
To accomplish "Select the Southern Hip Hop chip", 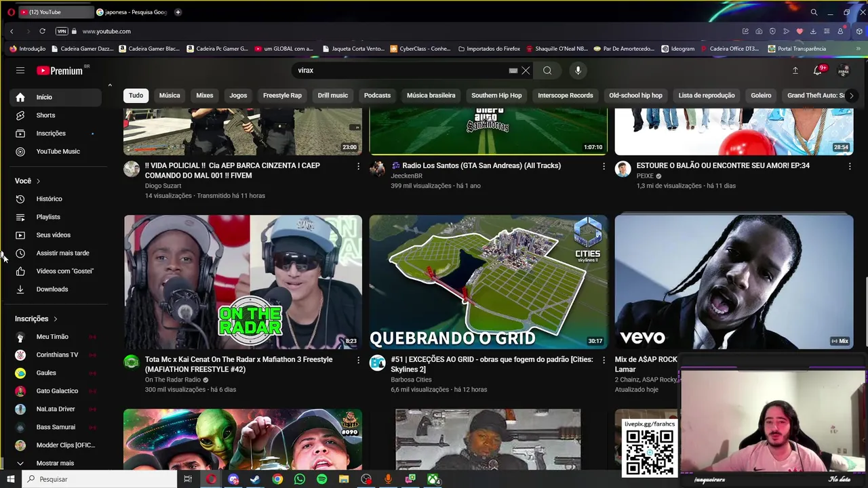I will tap(496, 96).
